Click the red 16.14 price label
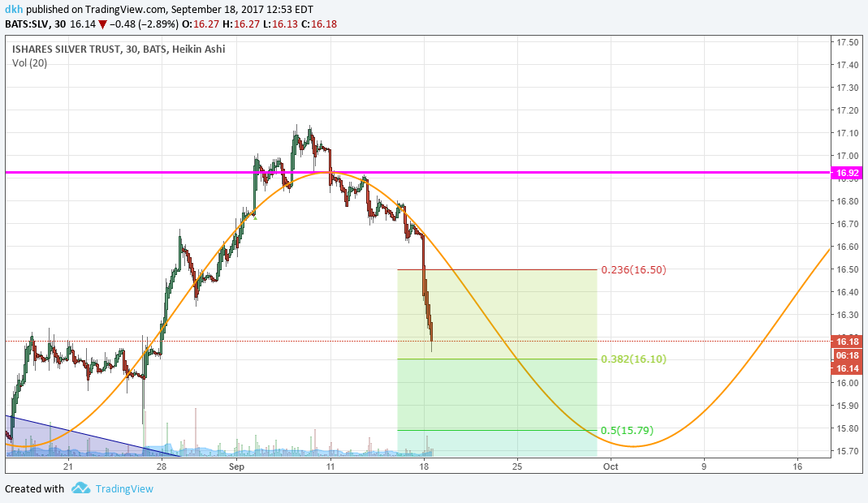 [x=847, y=368]
